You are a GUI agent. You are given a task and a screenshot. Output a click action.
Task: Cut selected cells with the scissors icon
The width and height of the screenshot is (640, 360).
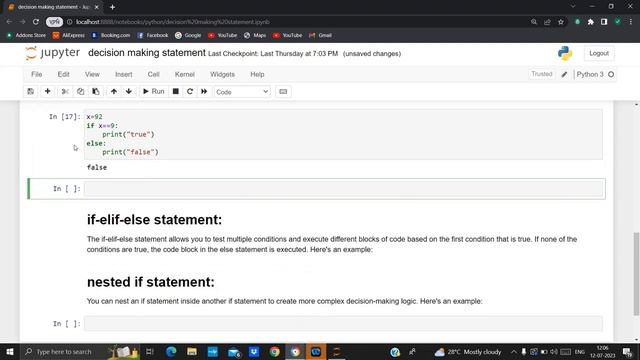pos(65,91)
